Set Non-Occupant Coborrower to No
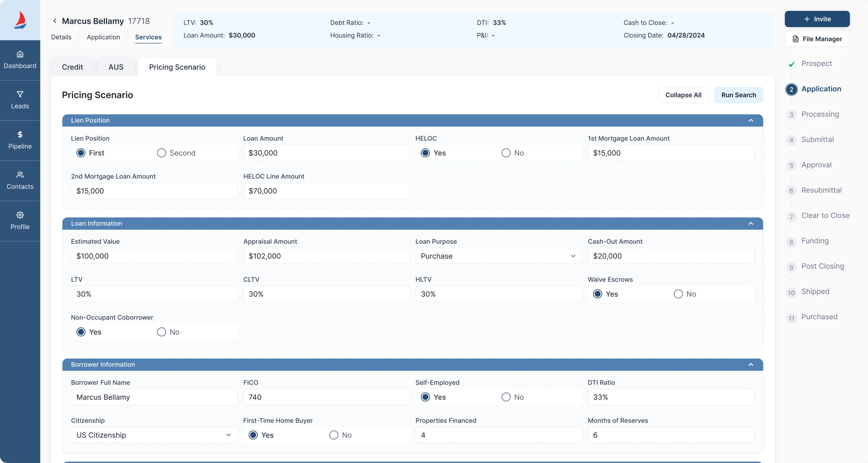 tap(162, 332)
